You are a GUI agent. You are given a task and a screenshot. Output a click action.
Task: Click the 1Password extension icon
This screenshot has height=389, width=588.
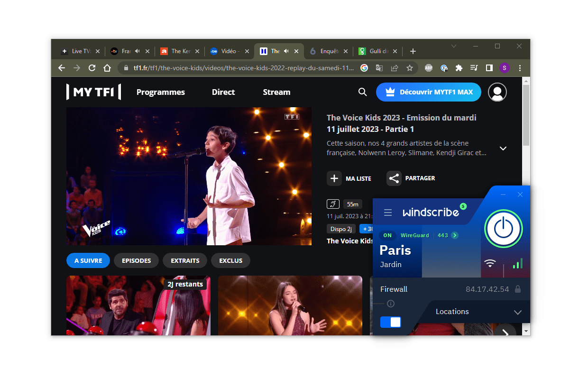[x=444, y=68]
